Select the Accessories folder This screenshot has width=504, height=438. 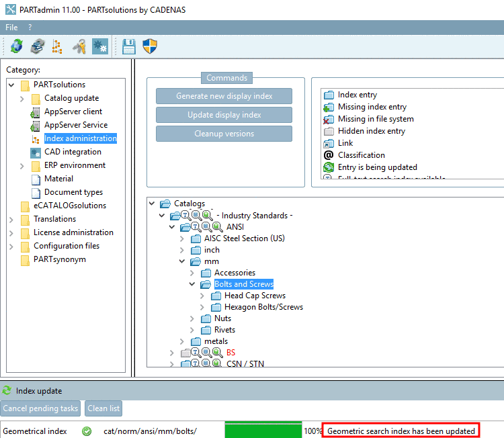235,273
